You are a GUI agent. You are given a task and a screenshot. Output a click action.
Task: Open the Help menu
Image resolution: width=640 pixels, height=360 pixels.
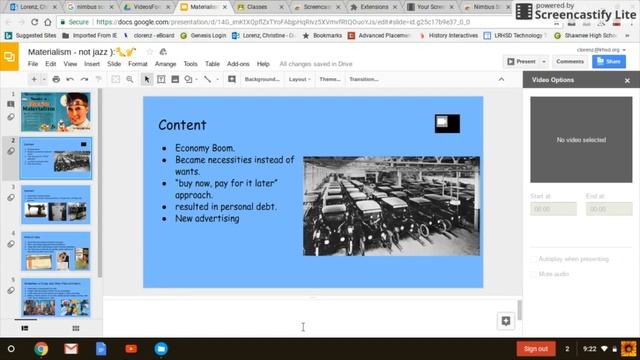click(263, 64)
